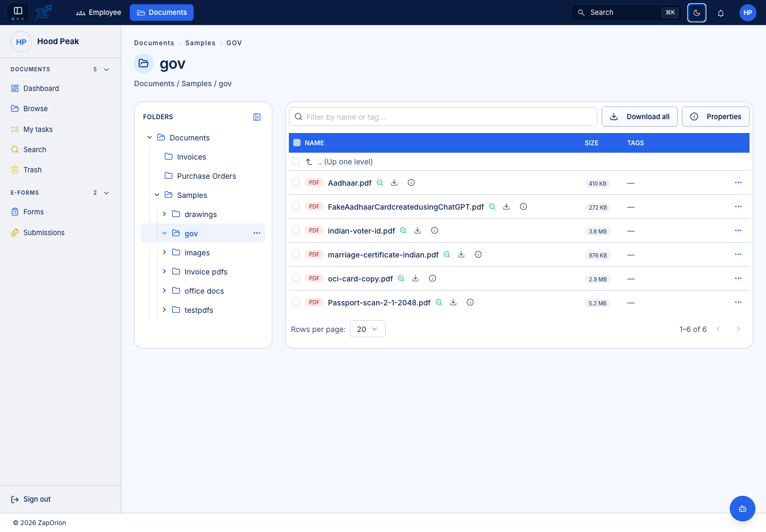Select all files with header checkbox

297,143
